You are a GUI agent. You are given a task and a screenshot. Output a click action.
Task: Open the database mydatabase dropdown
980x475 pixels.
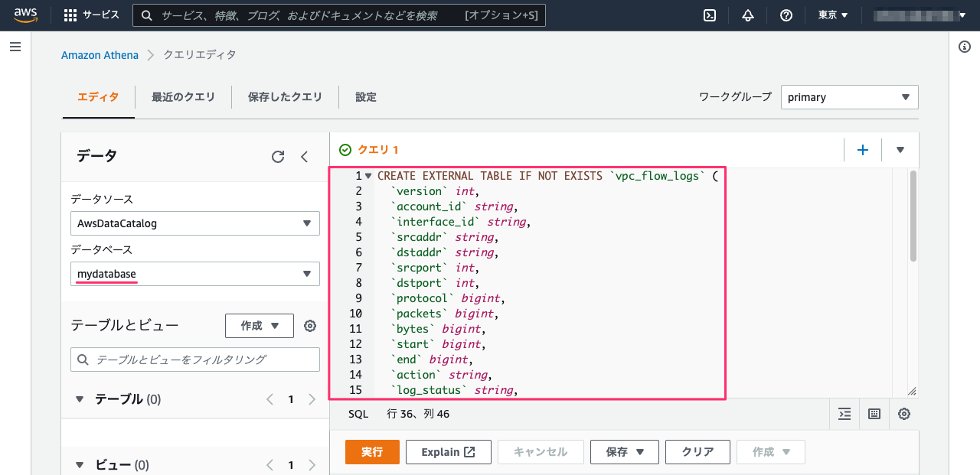click(195, 274)
